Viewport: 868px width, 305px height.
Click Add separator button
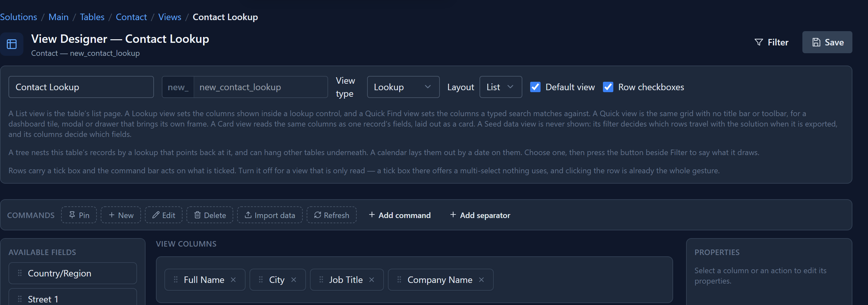[x=480, y=215]
